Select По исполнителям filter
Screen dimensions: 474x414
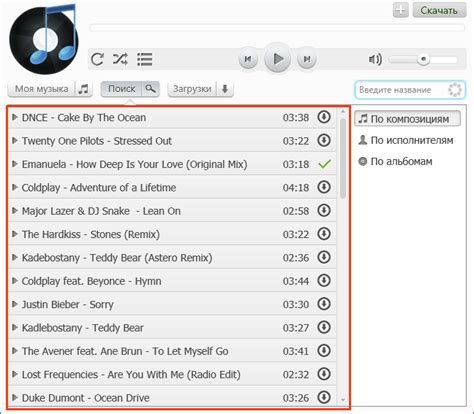[406, 140]
